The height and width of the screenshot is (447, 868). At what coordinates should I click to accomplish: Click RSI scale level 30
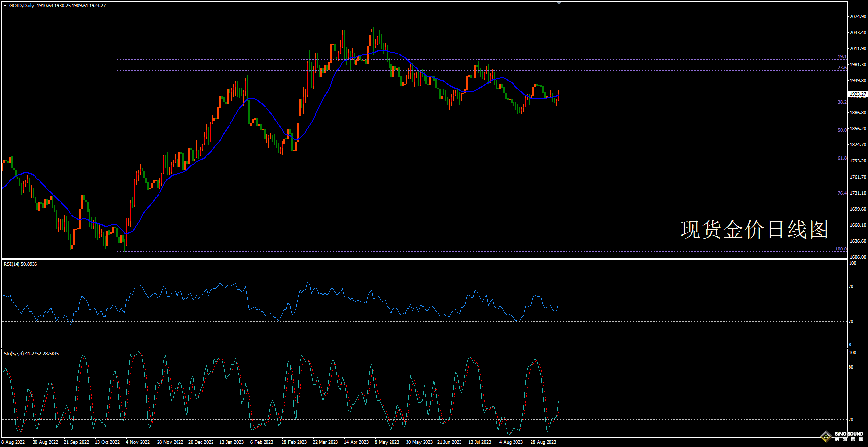tap(851, 321)
